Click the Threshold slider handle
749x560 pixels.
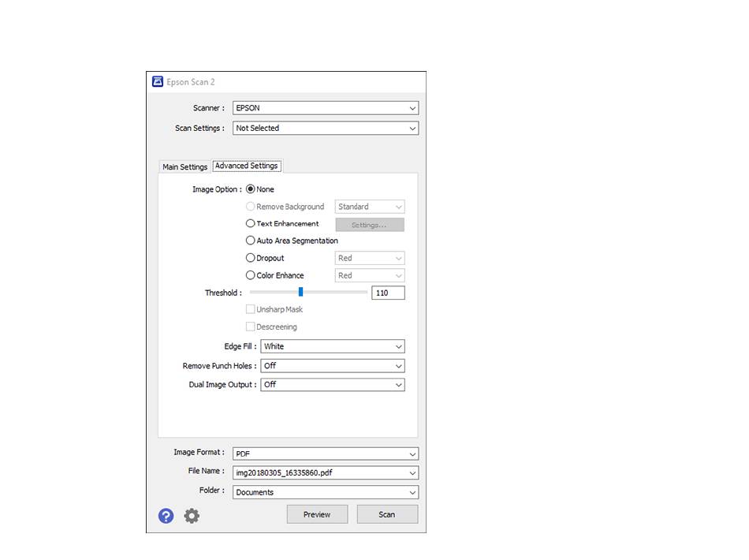[x=300, y=292]
